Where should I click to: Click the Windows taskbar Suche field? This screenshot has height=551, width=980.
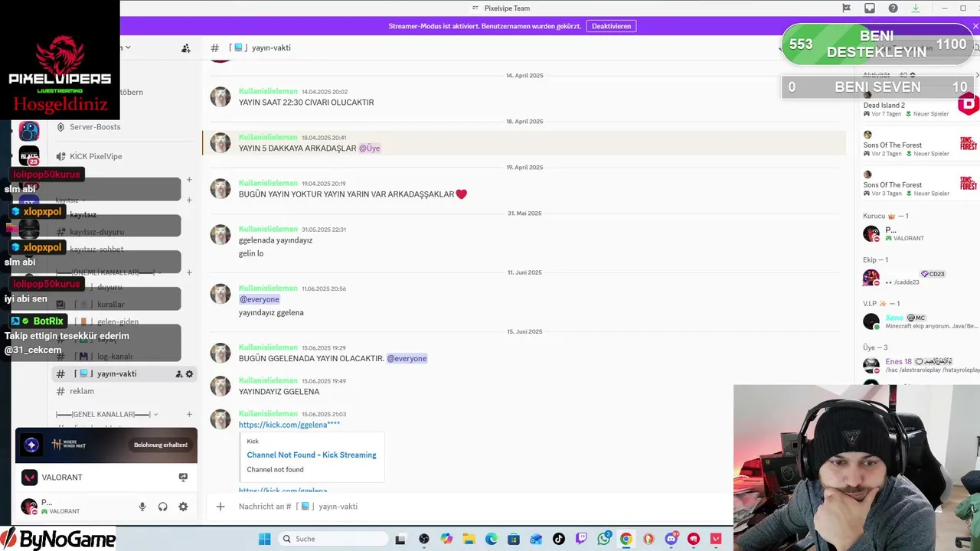333,539
